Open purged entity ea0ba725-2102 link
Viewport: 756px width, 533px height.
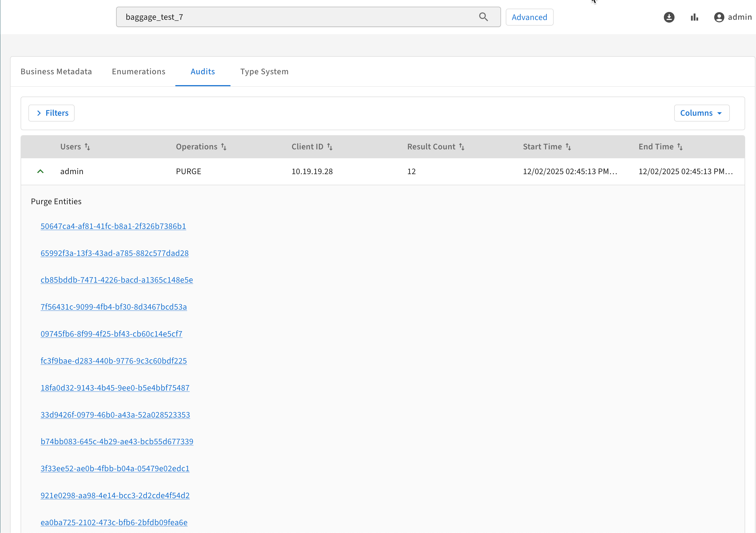[x=114, y=522]
